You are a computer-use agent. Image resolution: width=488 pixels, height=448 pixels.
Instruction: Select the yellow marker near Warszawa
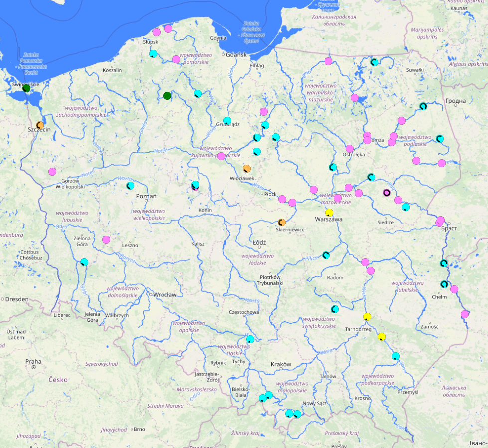[328, 213]
